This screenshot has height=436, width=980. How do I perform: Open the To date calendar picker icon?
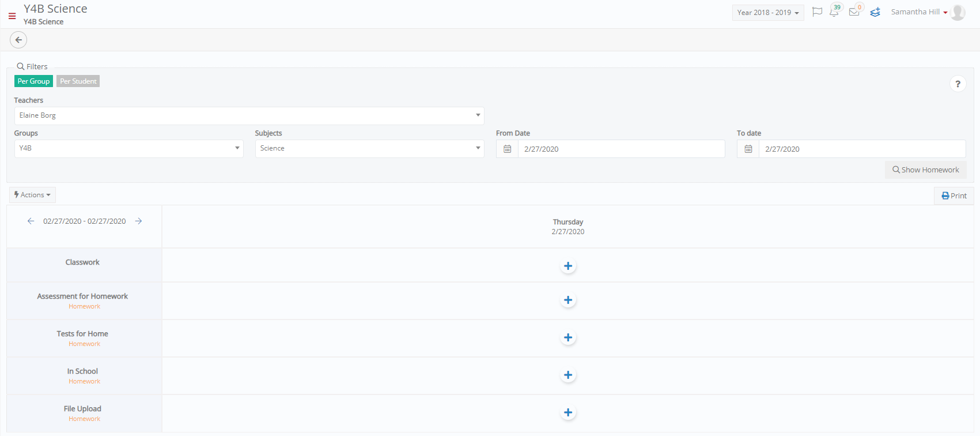click(x=748, y=149)
